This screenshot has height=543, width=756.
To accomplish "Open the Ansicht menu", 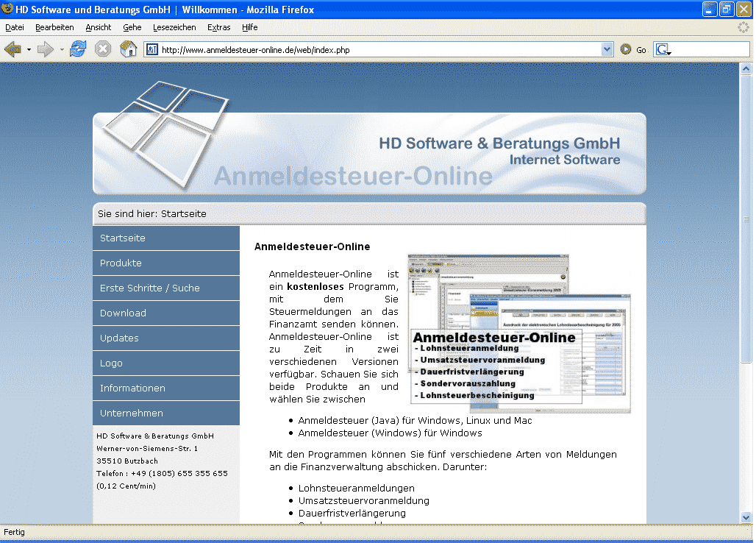I will 99,27.
